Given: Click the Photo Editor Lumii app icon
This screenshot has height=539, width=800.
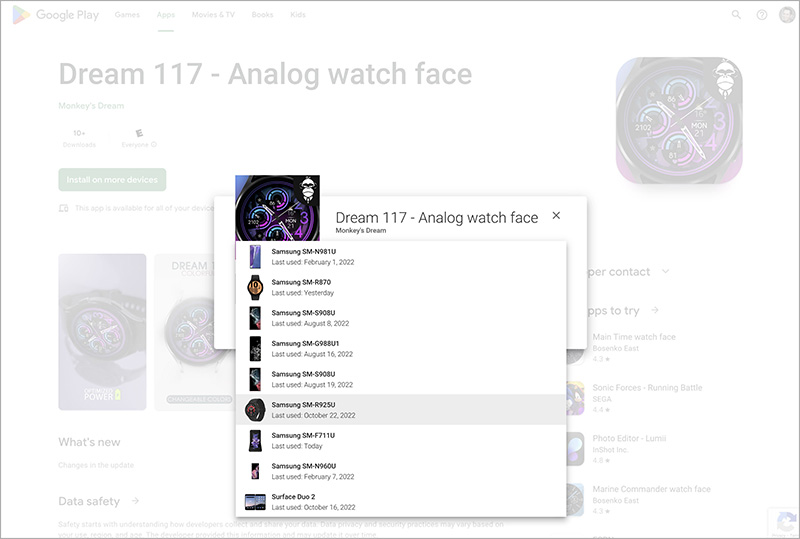Looking at the screenshot, I should (x=575, y=449).
